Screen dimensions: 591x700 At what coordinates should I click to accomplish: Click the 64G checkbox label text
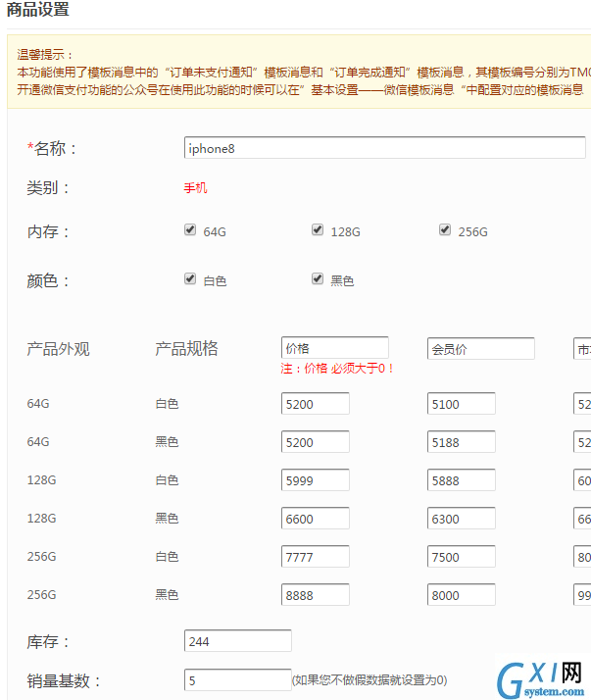(215, 232)
